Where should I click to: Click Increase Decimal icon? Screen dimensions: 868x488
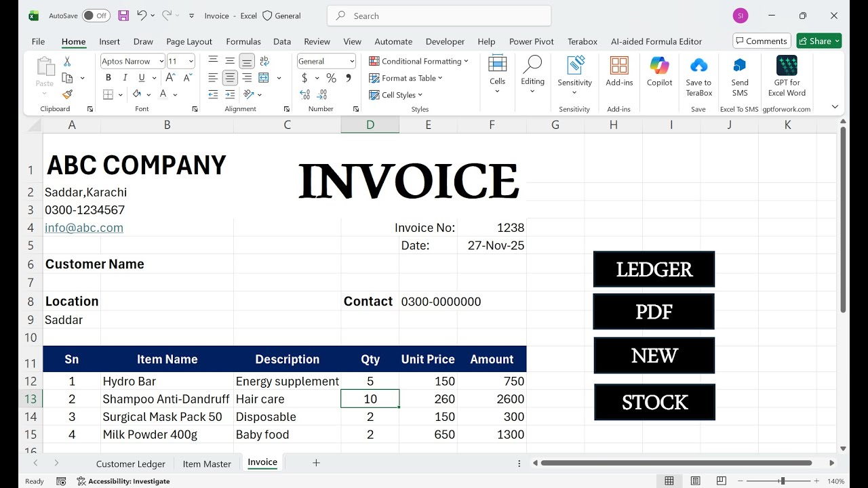pos(305,94)
